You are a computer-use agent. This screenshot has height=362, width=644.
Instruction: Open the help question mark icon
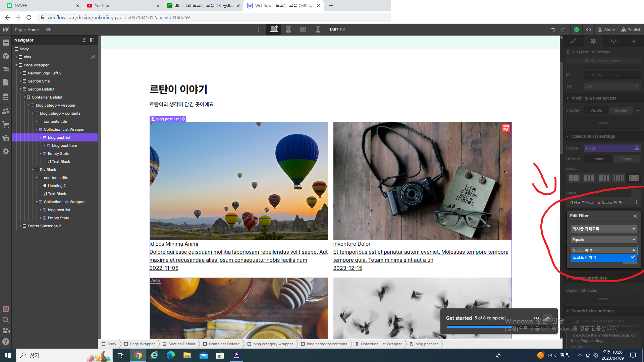tap(6, 342)
